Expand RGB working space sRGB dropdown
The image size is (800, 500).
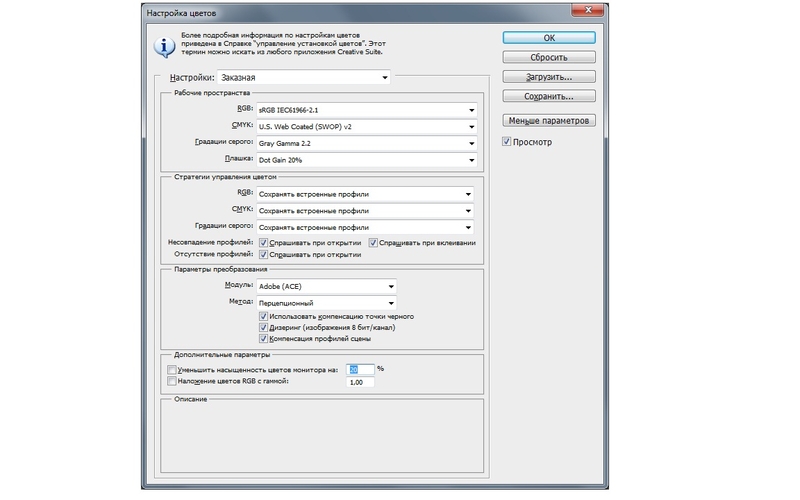point(366,109)
